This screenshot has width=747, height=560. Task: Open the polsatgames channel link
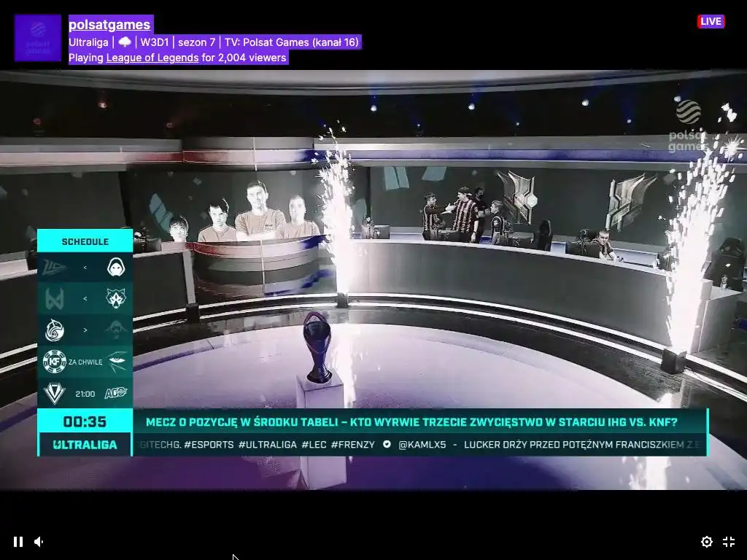tap(109, 24)
